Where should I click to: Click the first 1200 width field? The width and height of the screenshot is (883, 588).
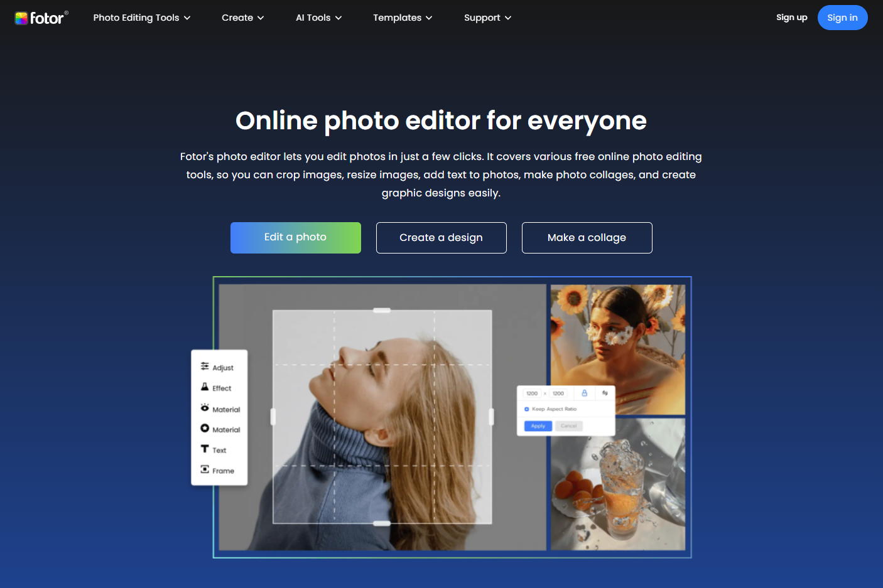532,393
